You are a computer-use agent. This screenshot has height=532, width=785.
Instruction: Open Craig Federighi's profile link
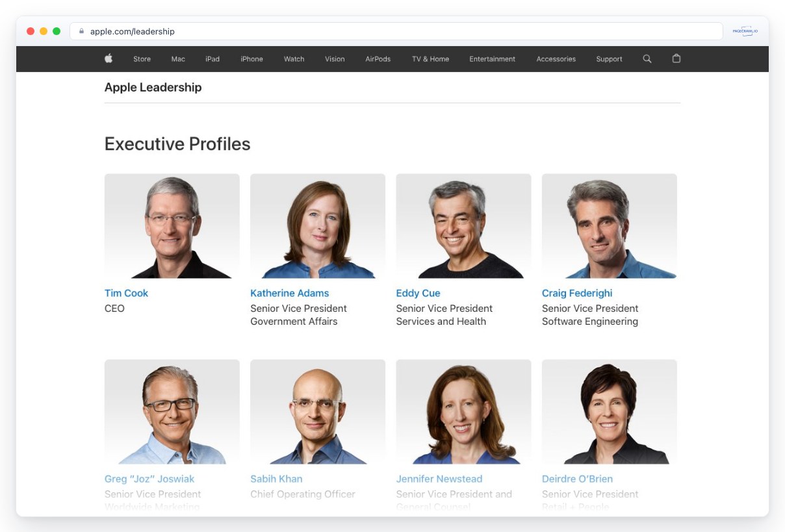click(x=577, y=293)
